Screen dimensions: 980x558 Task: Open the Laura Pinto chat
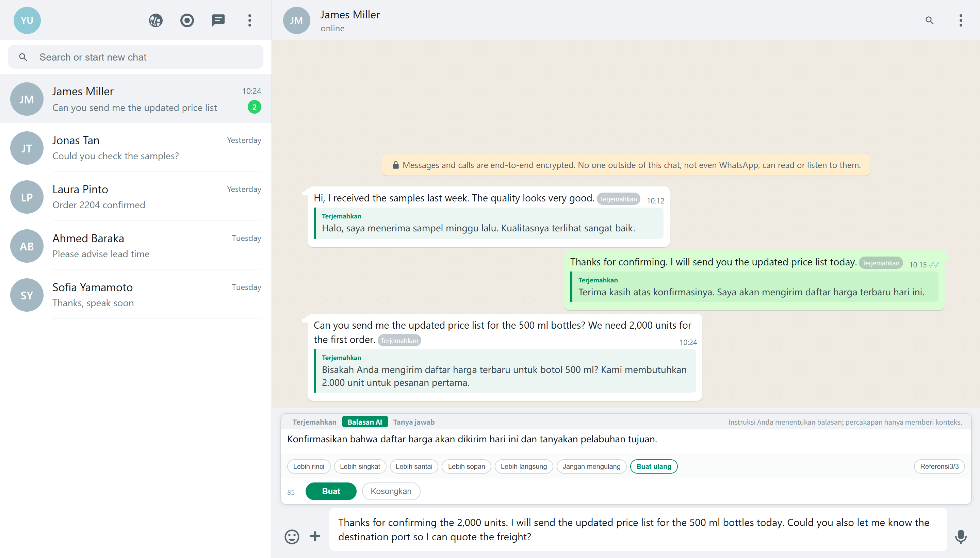(136, 197)
